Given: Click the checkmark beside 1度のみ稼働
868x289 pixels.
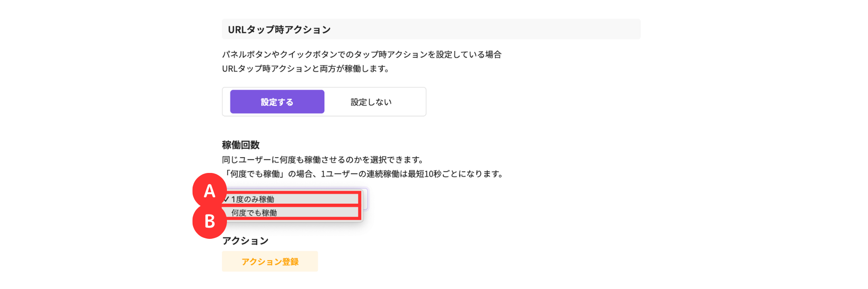Looking at the screenshot, I should (226, 199).
